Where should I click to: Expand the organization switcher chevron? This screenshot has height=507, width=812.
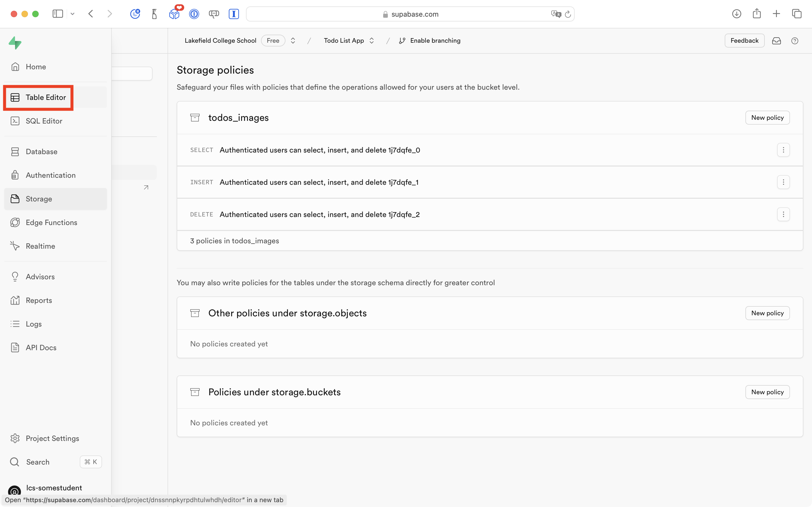click(293, 41)
